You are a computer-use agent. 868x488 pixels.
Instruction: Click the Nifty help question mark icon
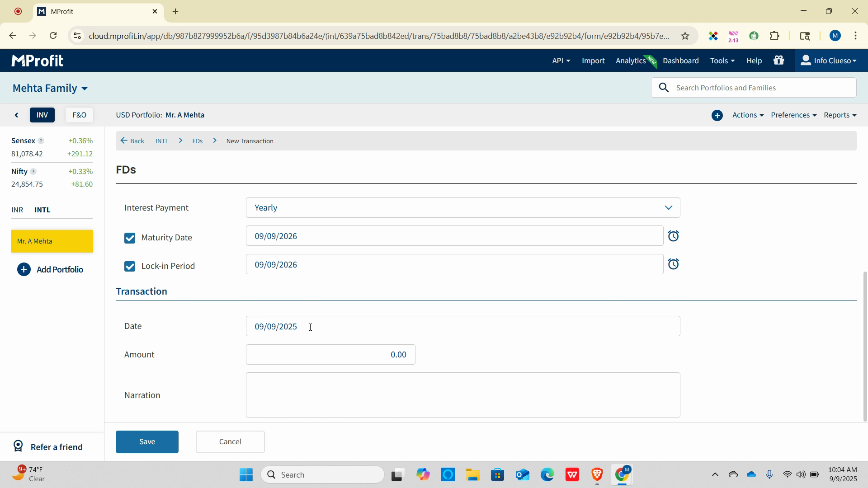point(33,172)
